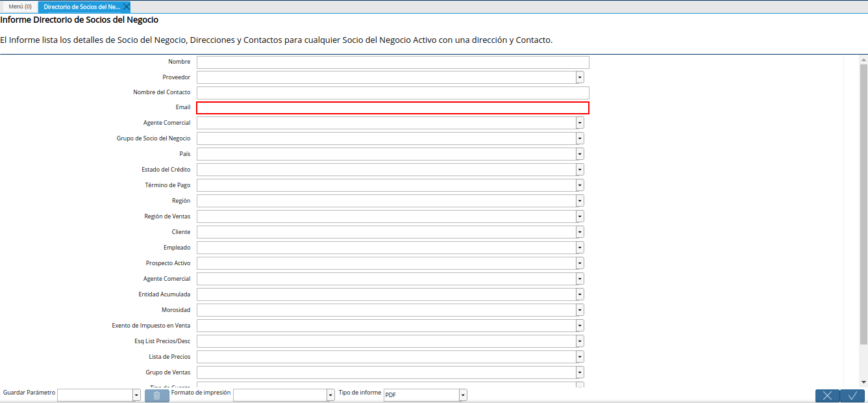Click the trash delete-parameter icon
Viewport: 868px width, 403px height.
coord(156,395)
